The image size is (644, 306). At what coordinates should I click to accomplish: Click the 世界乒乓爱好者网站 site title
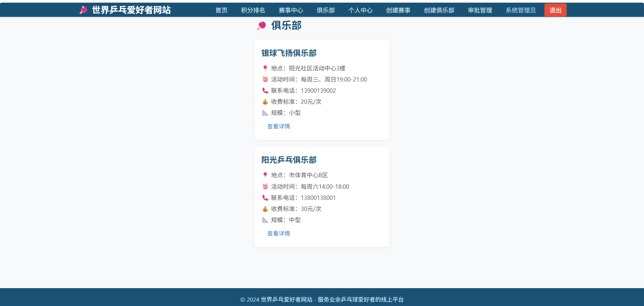click(x=131, y=10)
